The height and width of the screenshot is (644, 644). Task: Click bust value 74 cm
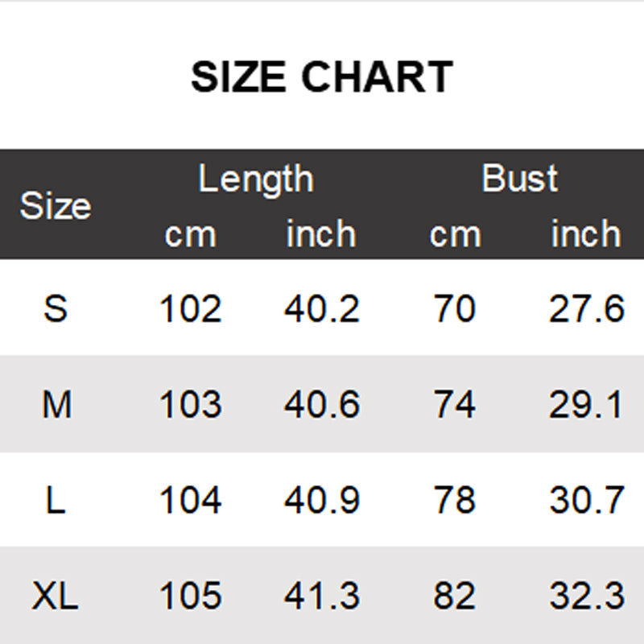[x=454, y=405]
